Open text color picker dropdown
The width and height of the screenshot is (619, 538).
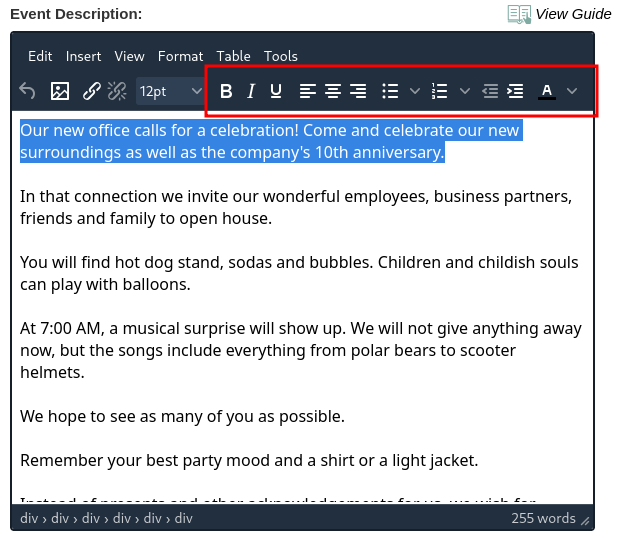pos(572,91)
